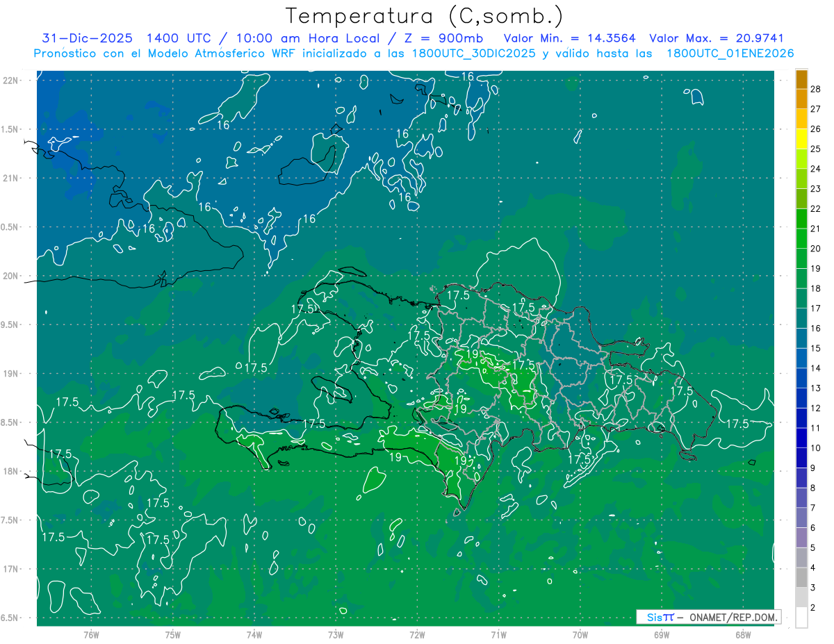Click the '75W' longitude axis label
Viewport: 834px width, 644px height.
click(173, 635)
